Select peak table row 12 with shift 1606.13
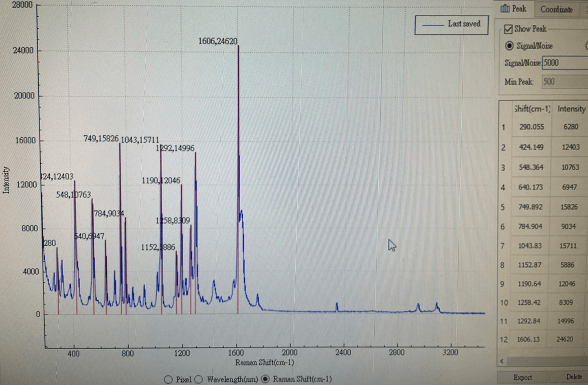 [543, 339]
